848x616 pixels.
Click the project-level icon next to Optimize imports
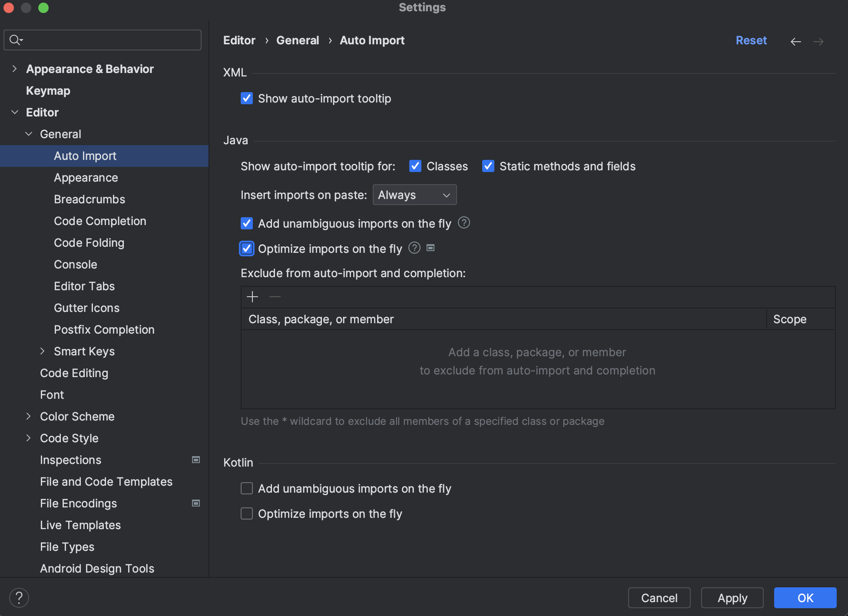tap(431, 248)
